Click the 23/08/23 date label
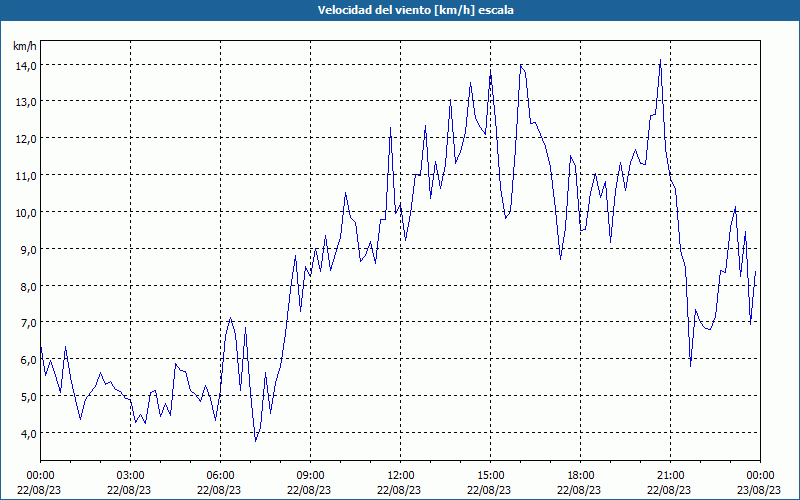Screen dimensions: 800x500 (759, 490)
